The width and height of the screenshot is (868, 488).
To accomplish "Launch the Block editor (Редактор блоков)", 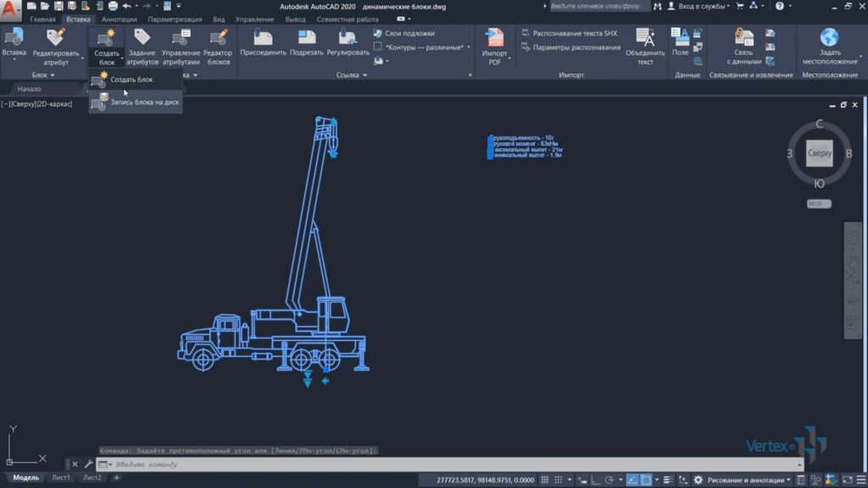I will click(x=218, y=47).
